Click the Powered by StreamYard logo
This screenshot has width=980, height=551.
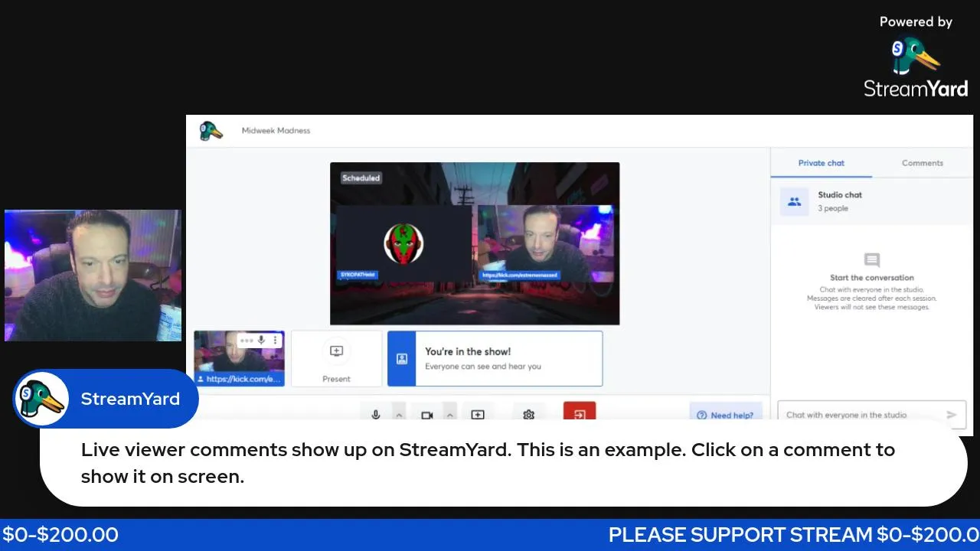(916, 57)
